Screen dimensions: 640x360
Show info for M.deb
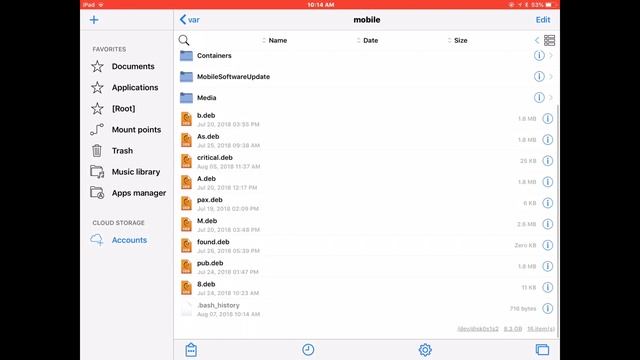(x=547, y=224)
